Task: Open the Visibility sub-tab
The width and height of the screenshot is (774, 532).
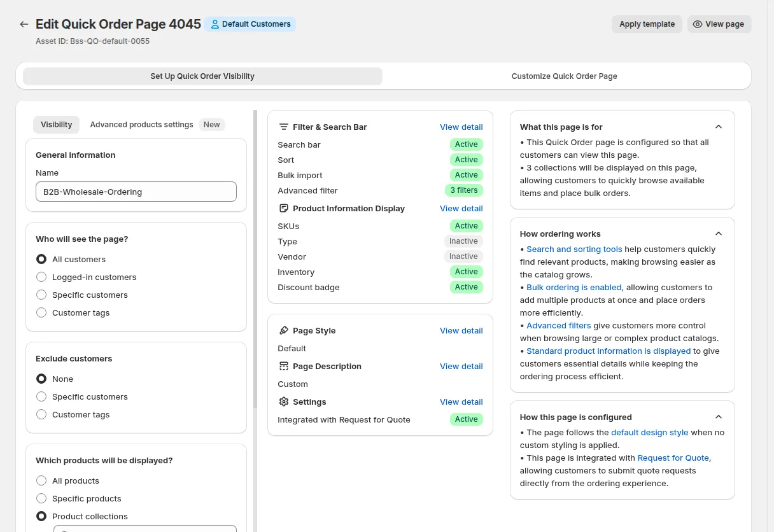Action: [x=57, y=125]
